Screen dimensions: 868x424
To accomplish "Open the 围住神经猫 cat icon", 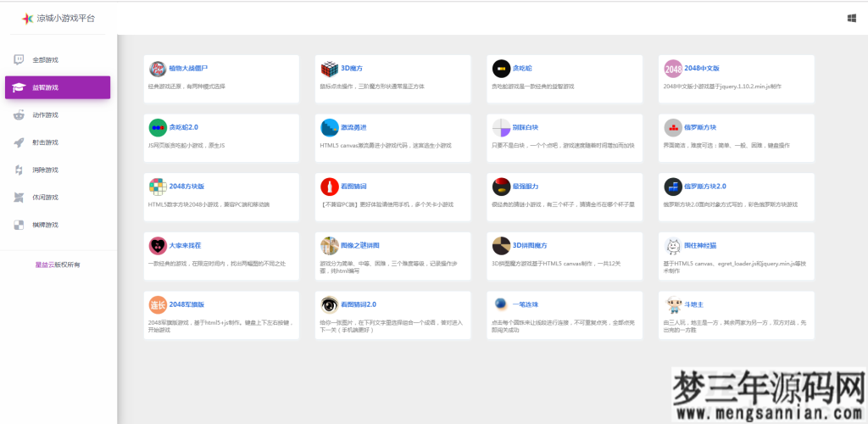I will tap(672, 246).
